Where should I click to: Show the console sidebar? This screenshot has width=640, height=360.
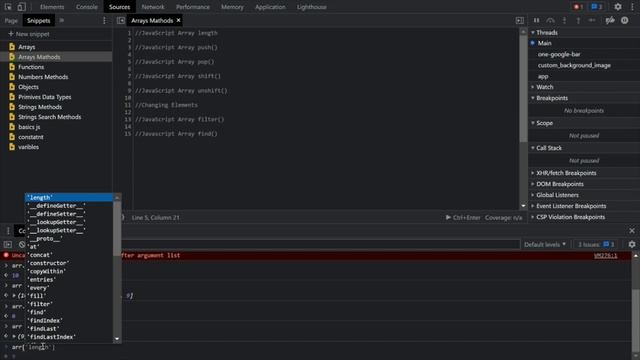[8, 244]
